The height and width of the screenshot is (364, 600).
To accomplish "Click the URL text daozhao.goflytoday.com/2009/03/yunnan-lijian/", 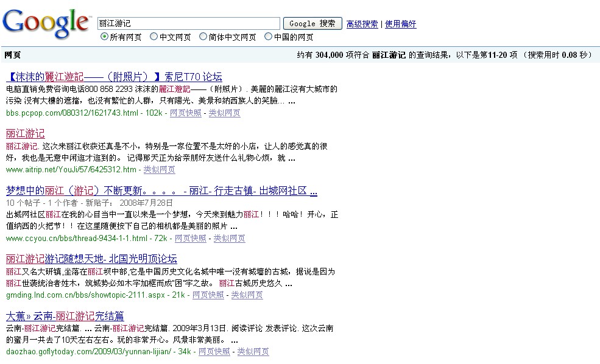I will coord(89,351).
